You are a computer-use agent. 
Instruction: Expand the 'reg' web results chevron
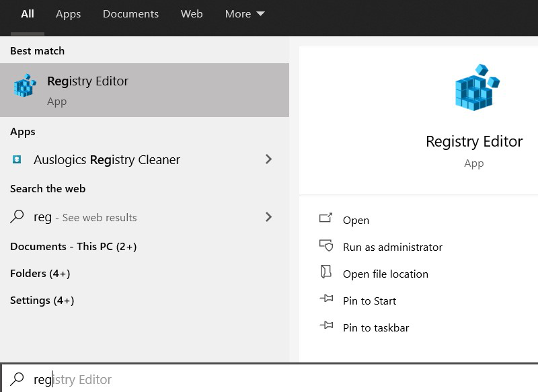click(269, 217)
